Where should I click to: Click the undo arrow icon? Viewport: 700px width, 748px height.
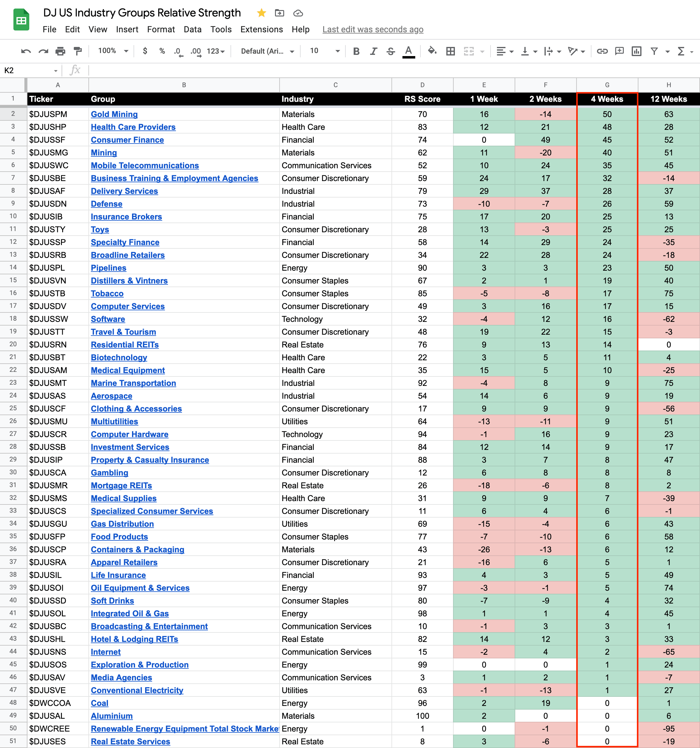pos(26,51)
